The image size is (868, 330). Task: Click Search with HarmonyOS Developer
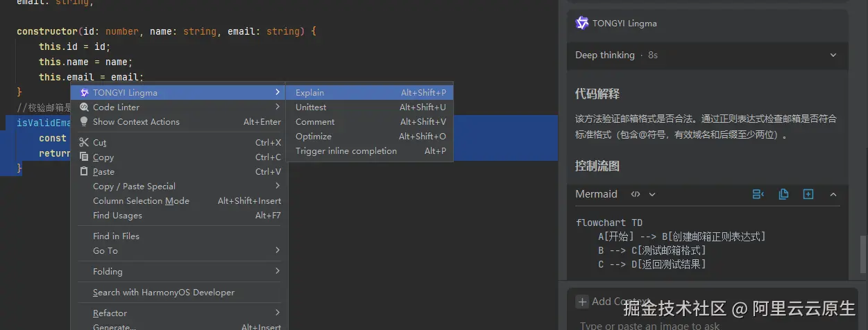coord(164,293)
